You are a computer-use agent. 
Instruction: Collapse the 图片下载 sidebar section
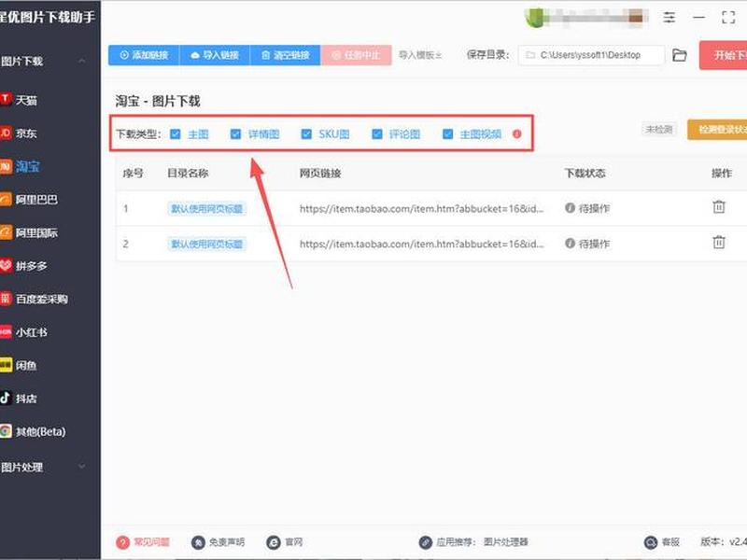[82, 61]
